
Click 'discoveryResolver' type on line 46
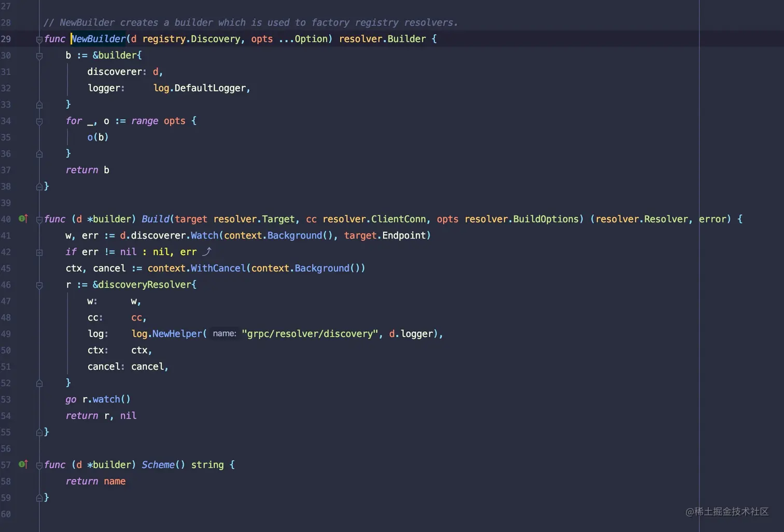click(145, 285)
